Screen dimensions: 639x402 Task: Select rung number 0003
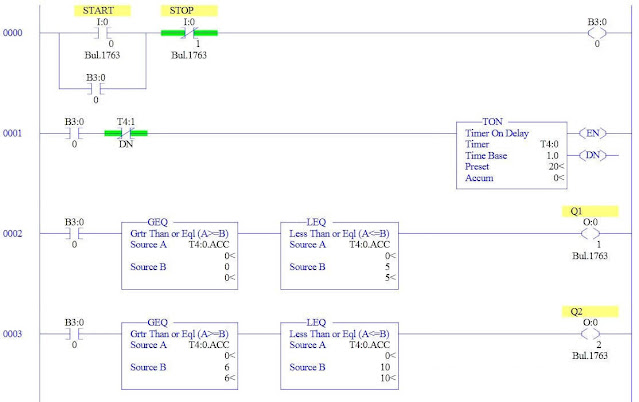(13, 334)
